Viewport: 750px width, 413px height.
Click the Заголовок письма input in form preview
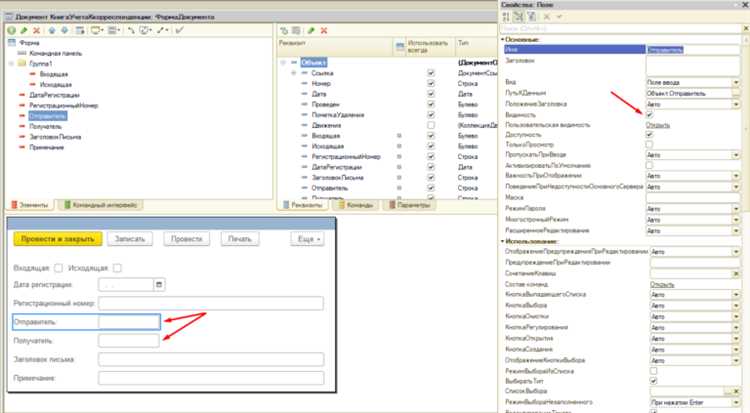[211, 359]
